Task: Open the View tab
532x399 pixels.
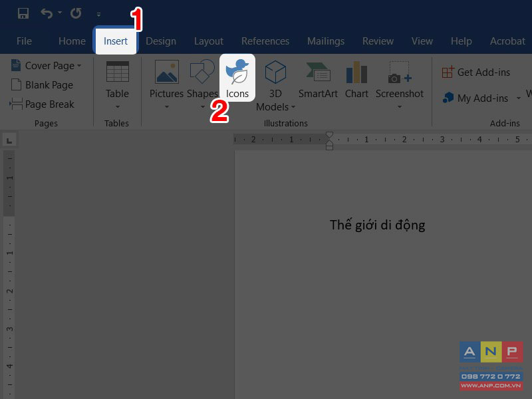Action: 422,41
